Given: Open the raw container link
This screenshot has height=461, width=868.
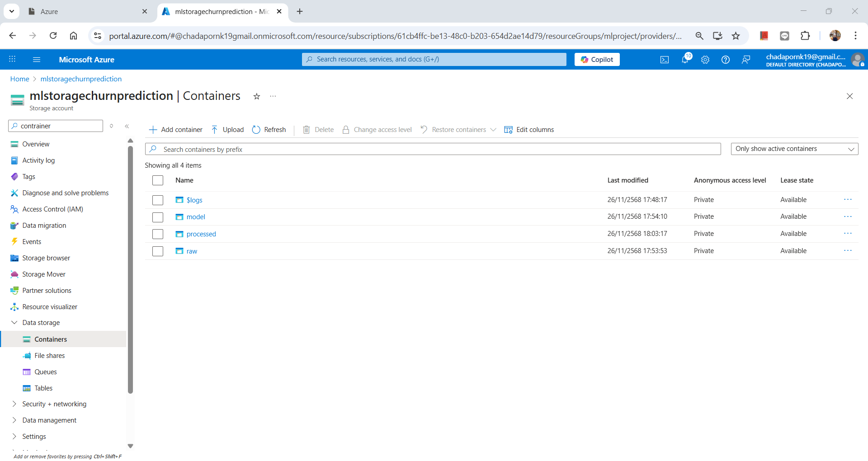Looking at the screenshot, I should [192, 251].
